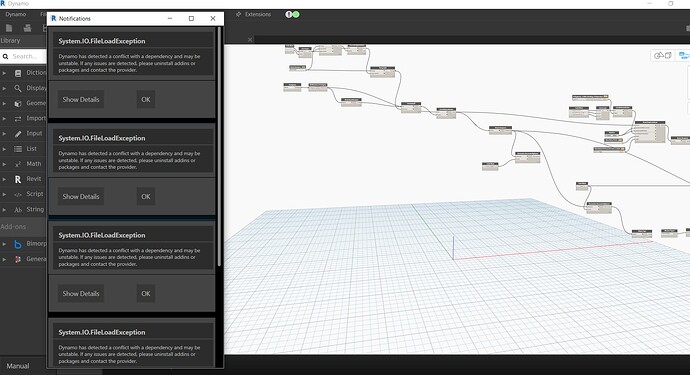Click the Input category pencil icon
Image resolution: width=690 pixels, height=375 pixels.
[x=18, y=134]
